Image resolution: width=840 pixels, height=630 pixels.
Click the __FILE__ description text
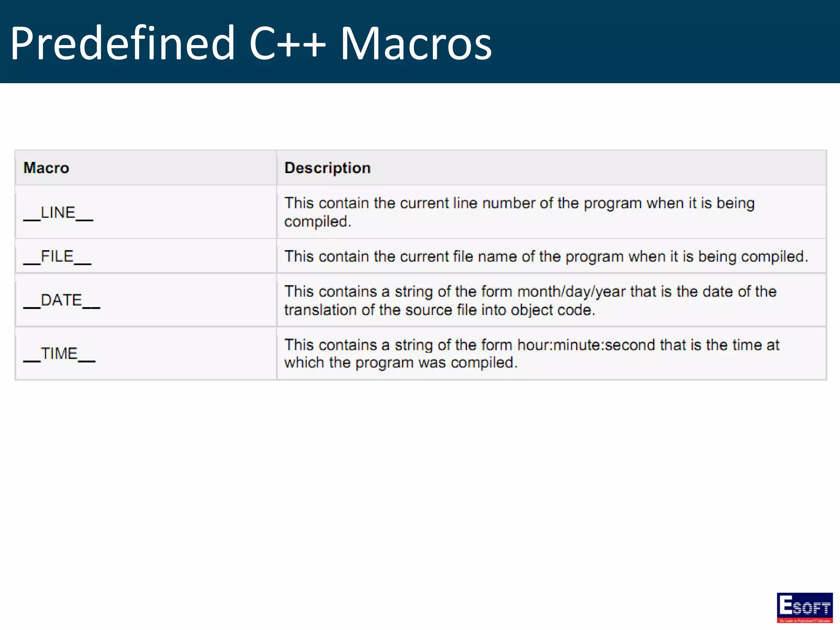[546, 257]
